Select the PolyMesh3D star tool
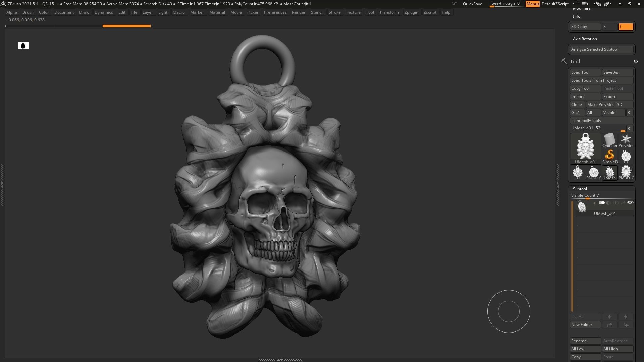Image resolution: width=644 pixels, height=362 pixels. 626,140
